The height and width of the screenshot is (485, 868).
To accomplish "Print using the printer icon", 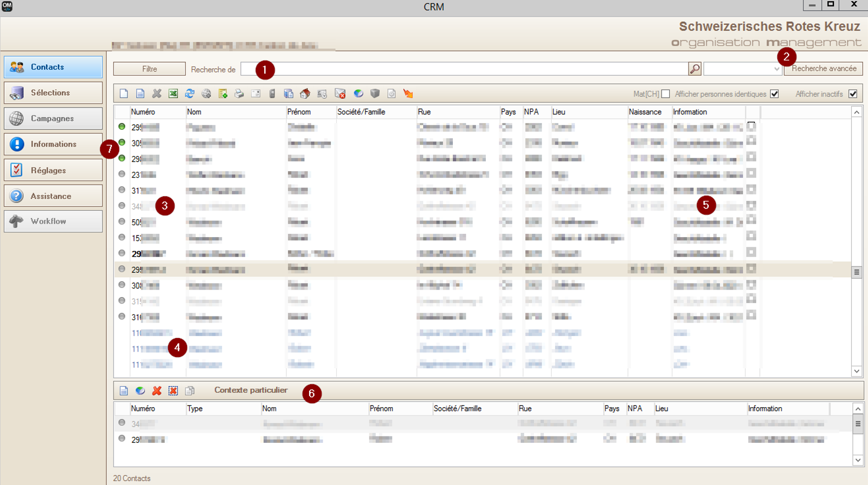I will [239, 94].
